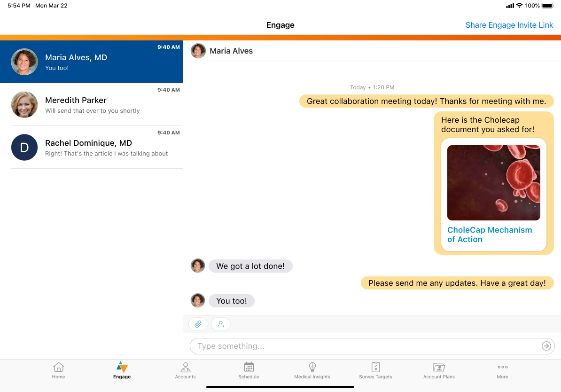Select Maria Alves, MD conversation
The image size is (561, 392).
point(92,62)
